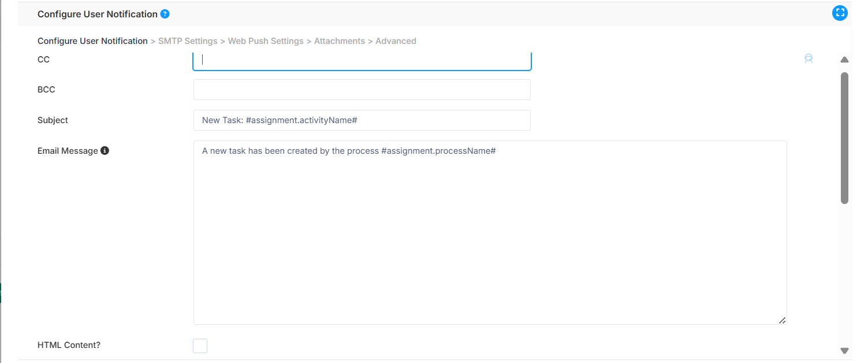This screenshot has width=868, height=363.
Task: Click the Email Message textarea resize handle
Action: (782, 320)
